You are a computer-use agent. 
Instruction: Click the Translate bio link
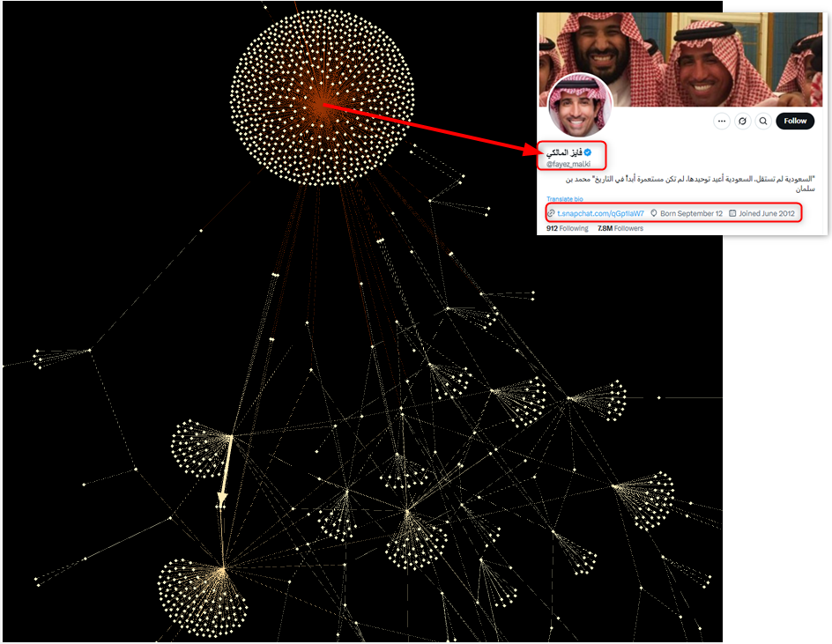point(565,199)
